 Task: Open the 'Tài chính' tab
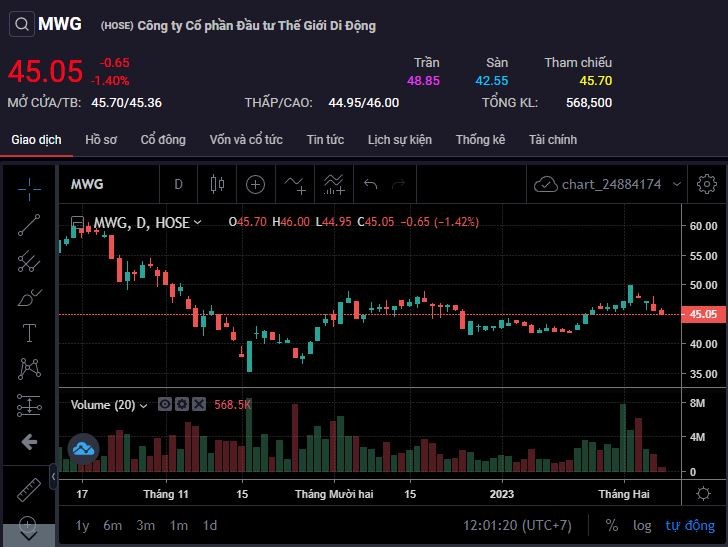(552, 140)
